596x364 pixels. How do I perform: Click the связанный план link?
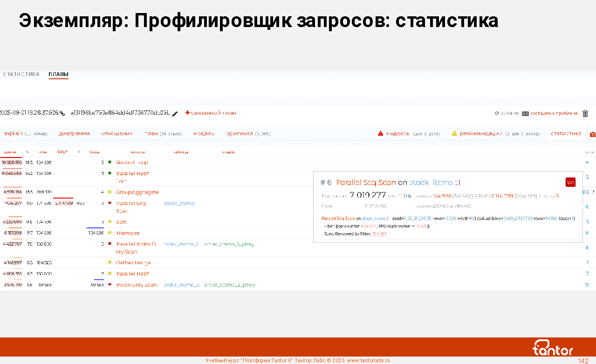pyautogui.click(x=213, y=113)
